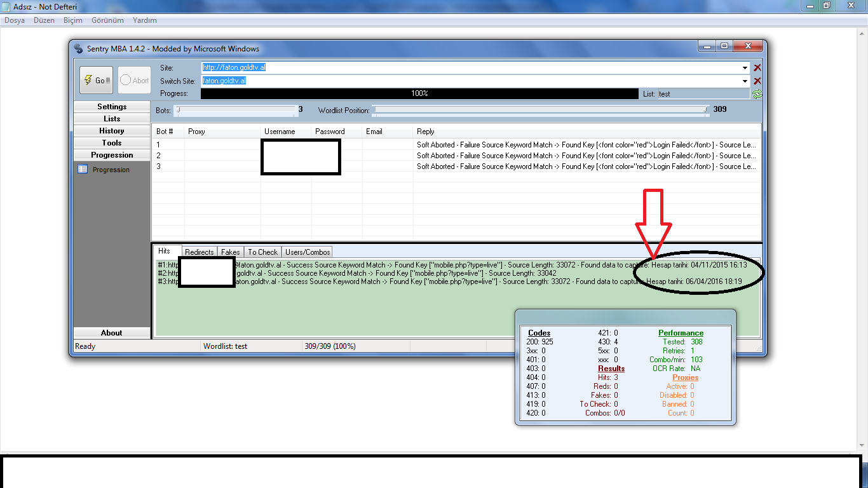Click the green refresh icon next to List

click(x=757, y=94)
